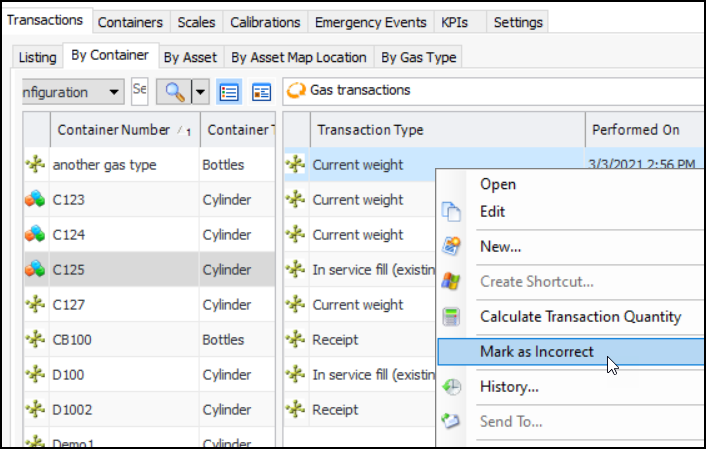Click the search magnifier icon
This screenshot has height=449, width=706.
175,92
